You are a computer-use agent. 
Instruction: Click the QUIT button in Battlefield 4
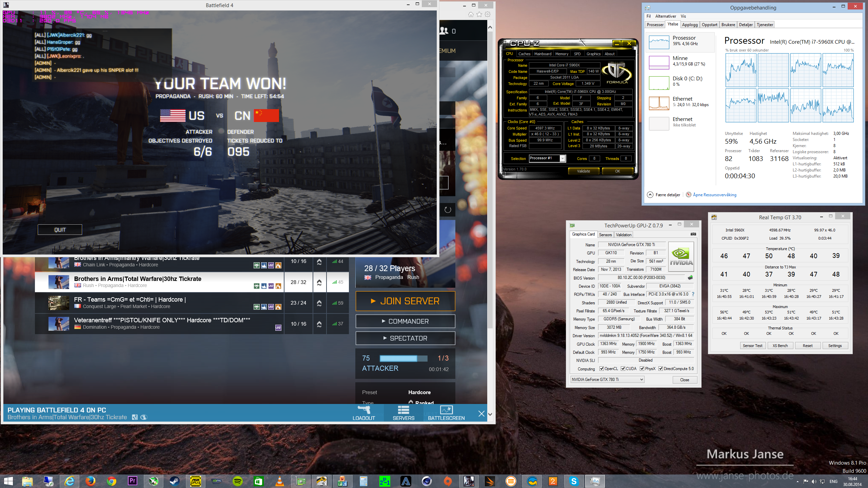[x=60, y=229]
